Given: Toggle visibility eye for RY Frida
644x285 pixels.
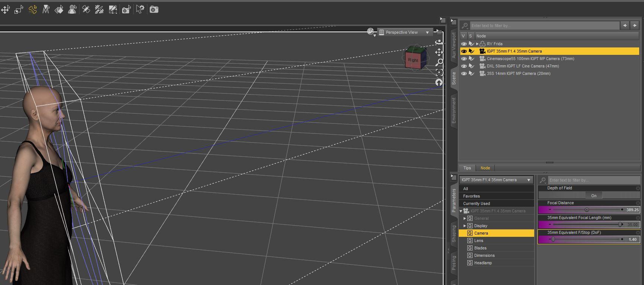Looking at the screenshot, I should pyautogui.click(x=464, y=44).
